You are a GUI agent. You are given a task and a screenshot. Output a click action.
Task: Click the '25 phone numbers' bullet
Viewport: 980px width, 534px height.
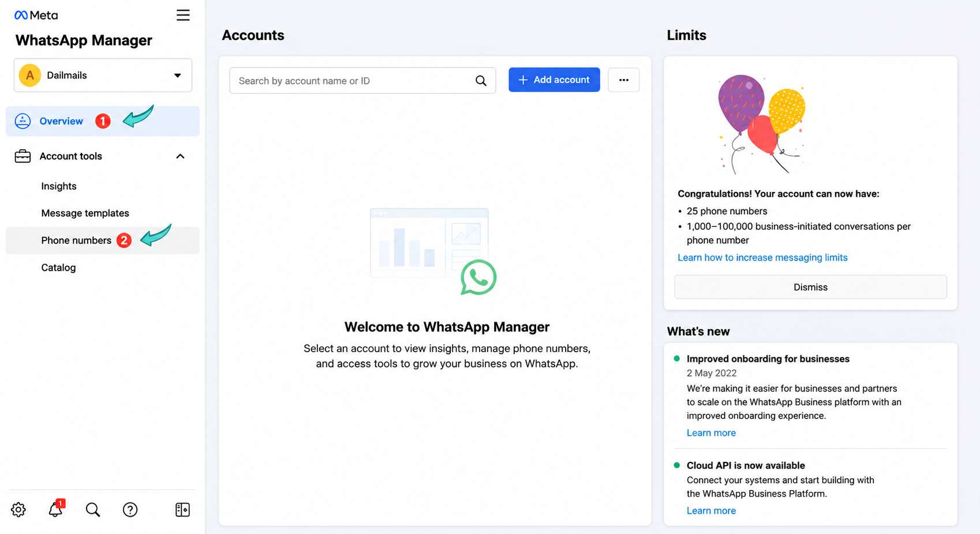click(727, 211)
